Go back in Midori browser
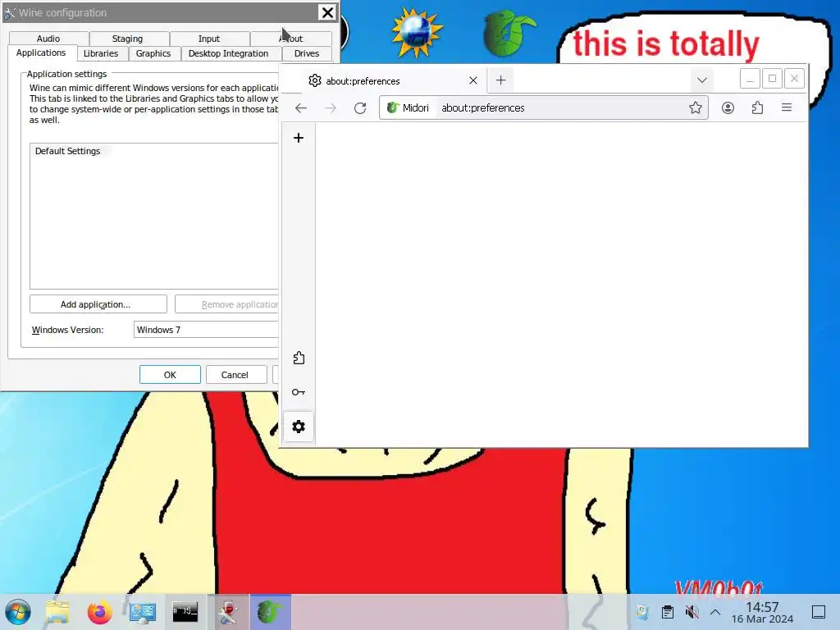 click(301, 108)
